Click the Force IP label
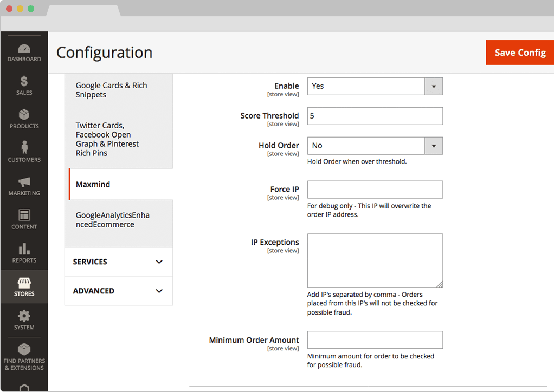Image resolution: width=554 pixels, height=392 pixels. click(x=285, y=189)
